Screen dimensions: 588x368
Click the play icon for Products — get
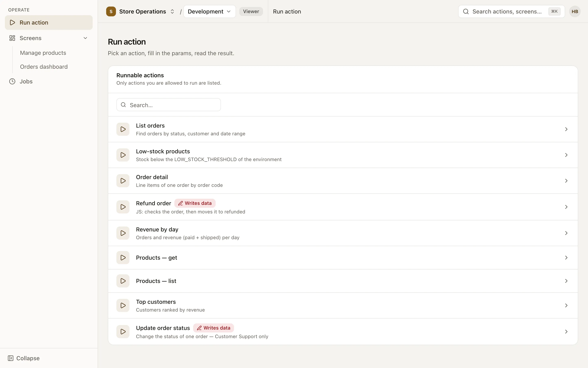pyautogui.click(x=123, y=258)
